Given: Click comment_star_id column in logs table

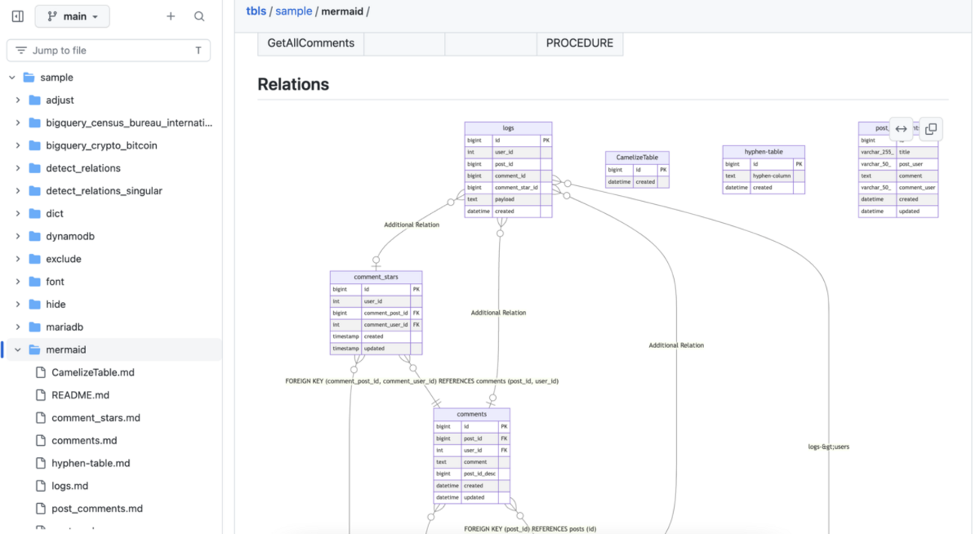Looking at the screenshot, I should (516, 188).
